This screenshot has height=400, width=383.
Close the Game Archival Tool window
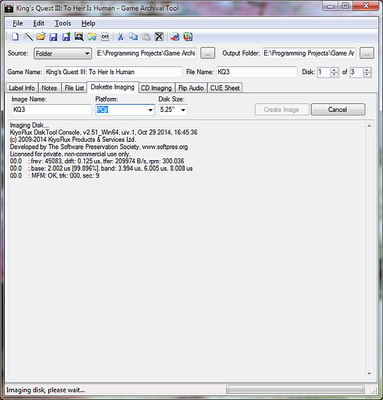[x=366, y=6]
